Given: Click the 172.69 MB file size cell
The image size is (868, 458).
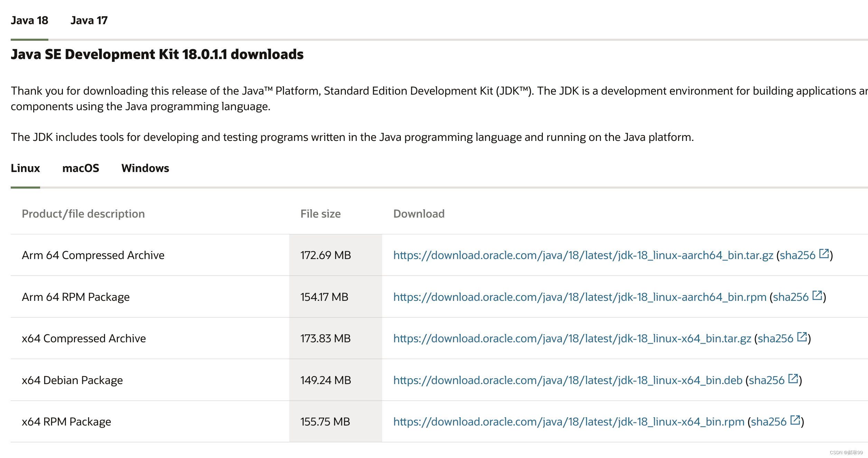Looking at the screenshot, I should 336,255.
